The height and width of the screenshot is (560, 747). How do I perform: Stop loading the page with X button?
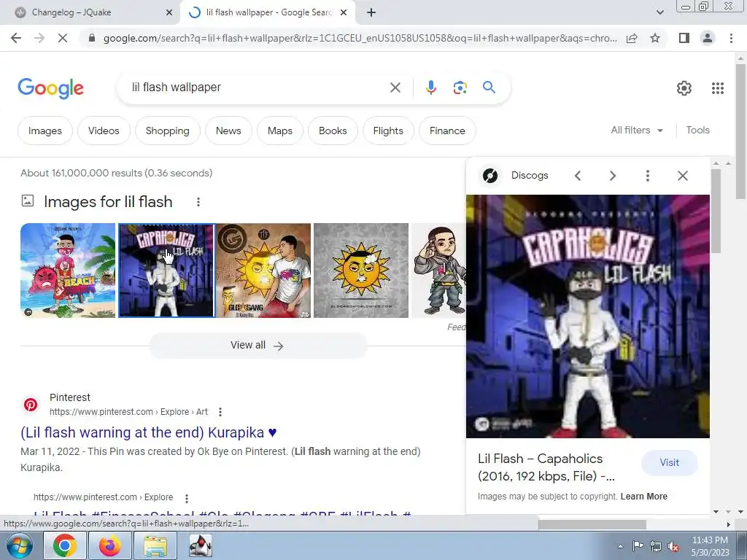(63, 38)
